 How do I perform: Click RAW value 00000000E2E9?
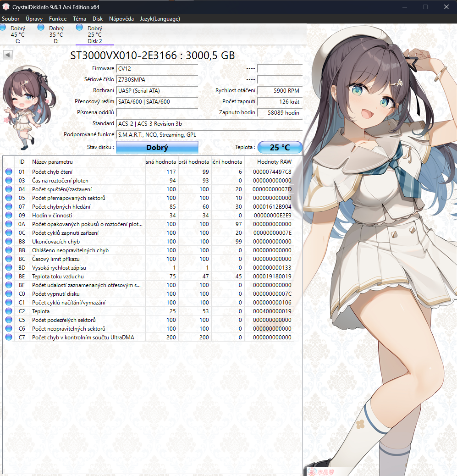pos(272,216)
